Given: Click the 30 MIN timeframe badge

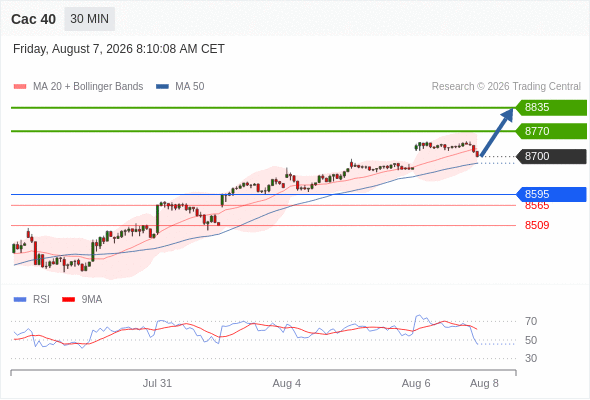Looking at the screenshot, I should pyautogui.click(x=90, y=19).
